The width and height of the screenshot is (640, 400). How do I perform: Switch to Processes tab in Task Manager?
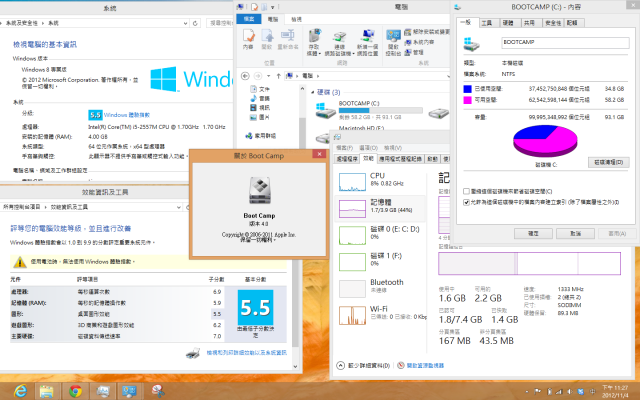point(347,158)
